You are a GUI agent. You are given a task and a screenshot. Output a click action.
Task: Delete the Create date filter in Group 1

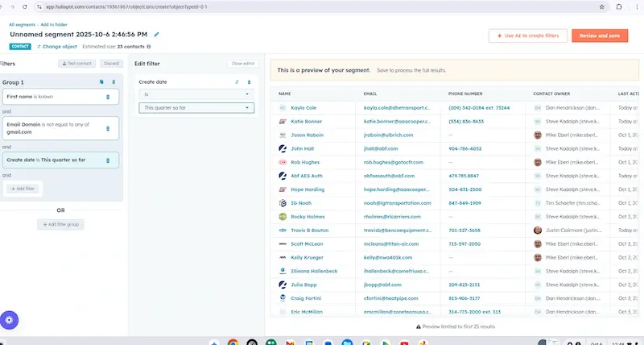click(108, 160)
